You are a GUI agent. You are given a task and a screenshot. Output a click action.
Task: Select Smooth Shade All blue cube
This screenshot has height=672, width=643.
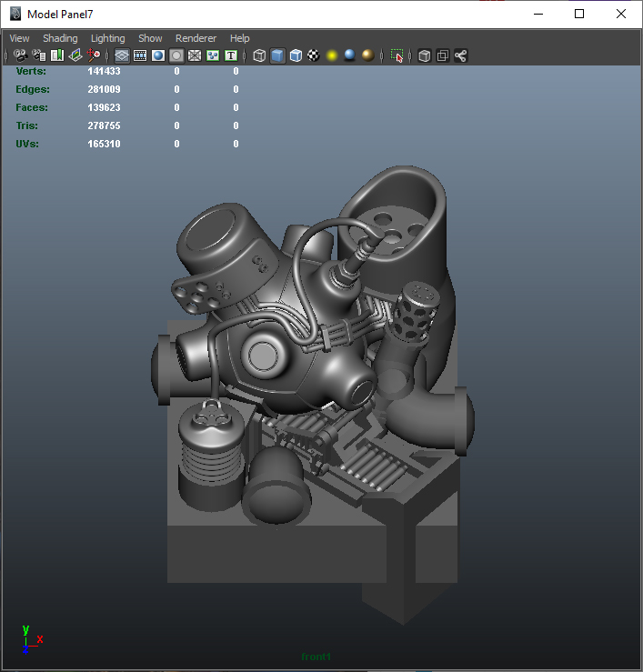coord(277,55)
